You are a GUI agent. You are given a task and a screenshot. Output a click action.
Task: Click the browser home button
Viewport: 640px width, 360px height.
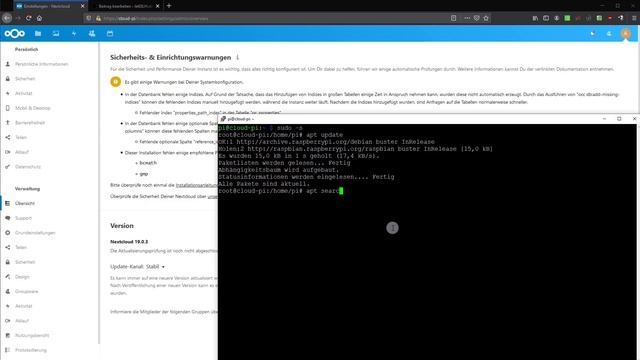39,18
